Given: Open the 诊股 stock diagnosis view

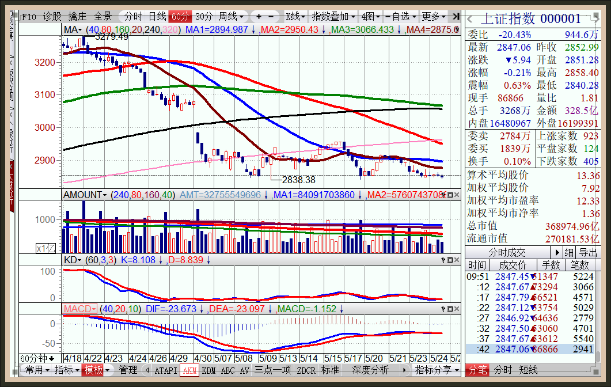Looking at the screenshot, I should 52,17.
